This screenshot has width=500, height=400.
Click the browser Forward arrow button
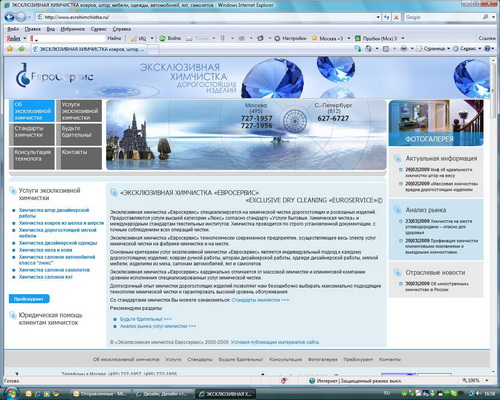pyautogui.click(x=21, y=17)
